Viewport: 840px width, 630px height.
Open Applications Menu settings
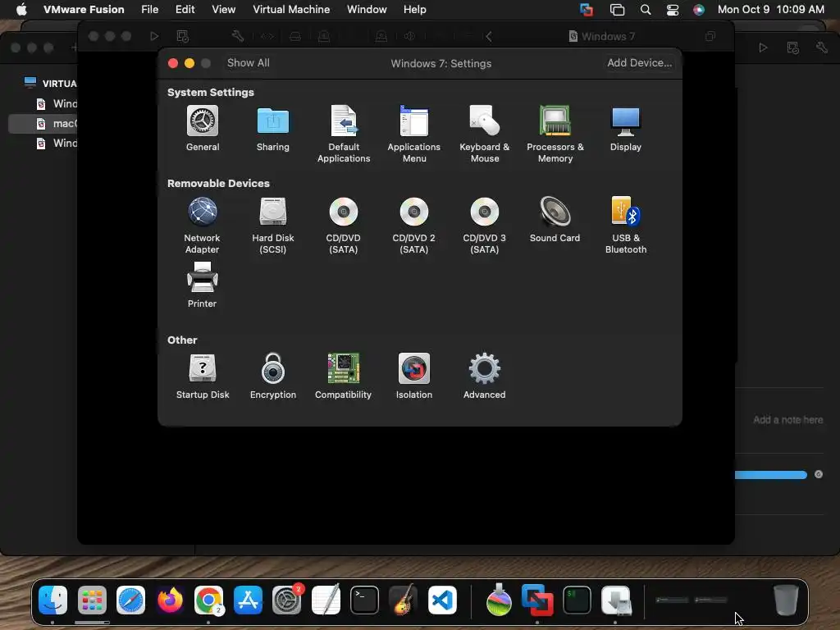click(x=414, y=134)
